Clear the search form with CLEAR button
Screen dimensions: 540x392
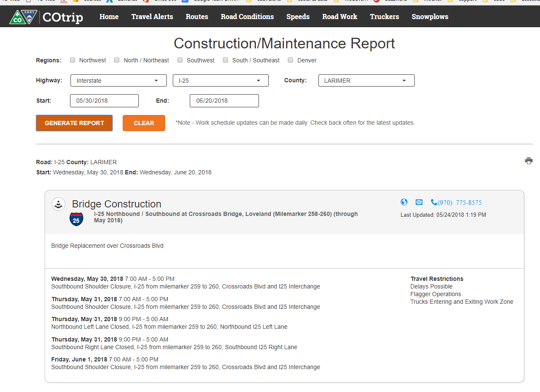[x=143, y=123]
